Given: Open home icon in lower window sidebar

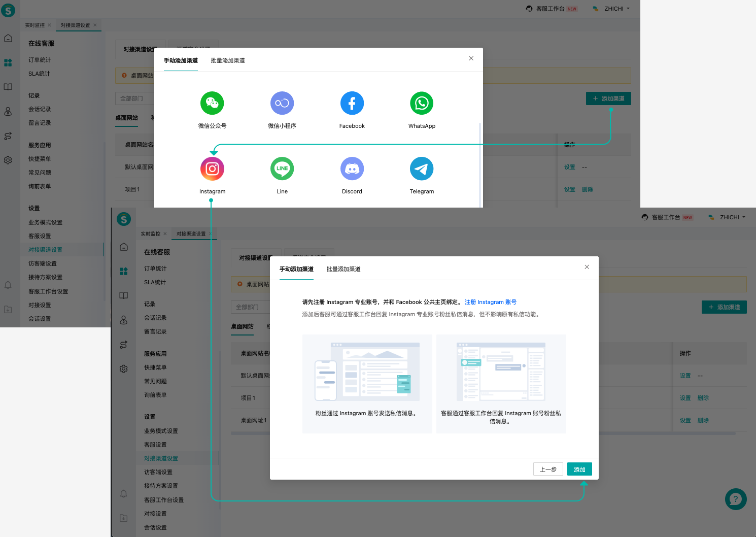Looking at the screenshot, I should pos(124,247).
